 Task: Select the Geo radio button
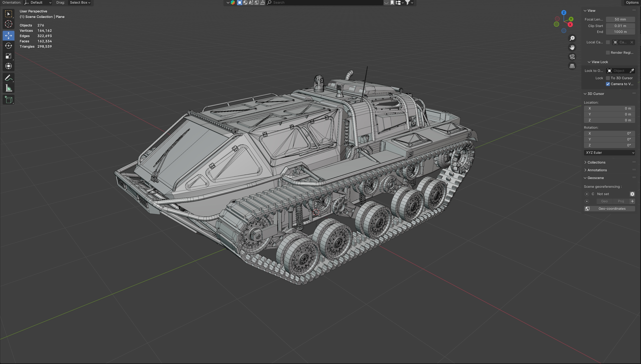tap(587, 201)
